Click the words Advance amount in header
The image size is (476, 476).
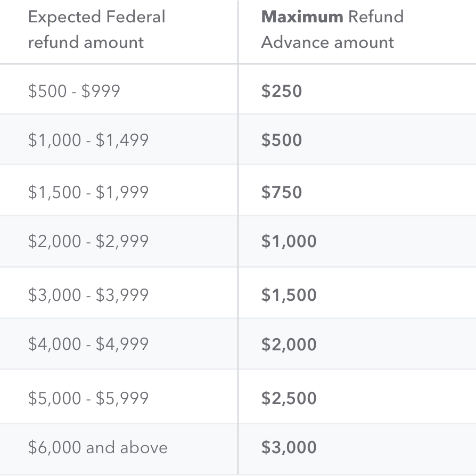click(x=327, y=42)
